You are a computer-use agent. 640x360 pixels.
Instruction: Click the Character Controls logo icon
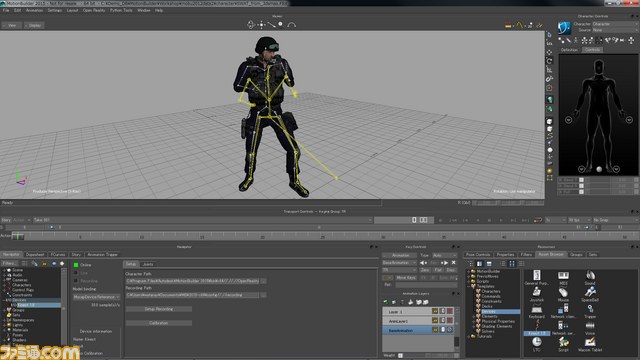(x=564, y=28)
